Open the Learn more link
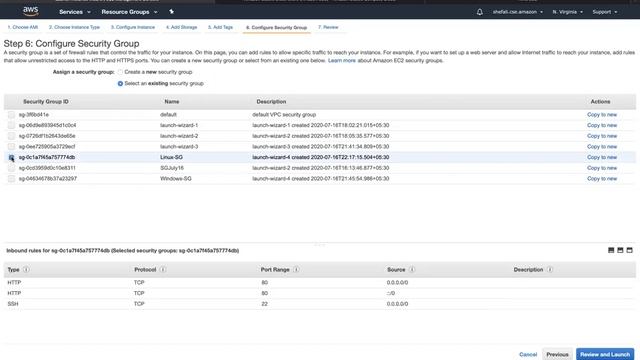 click(x=342, y=60)
